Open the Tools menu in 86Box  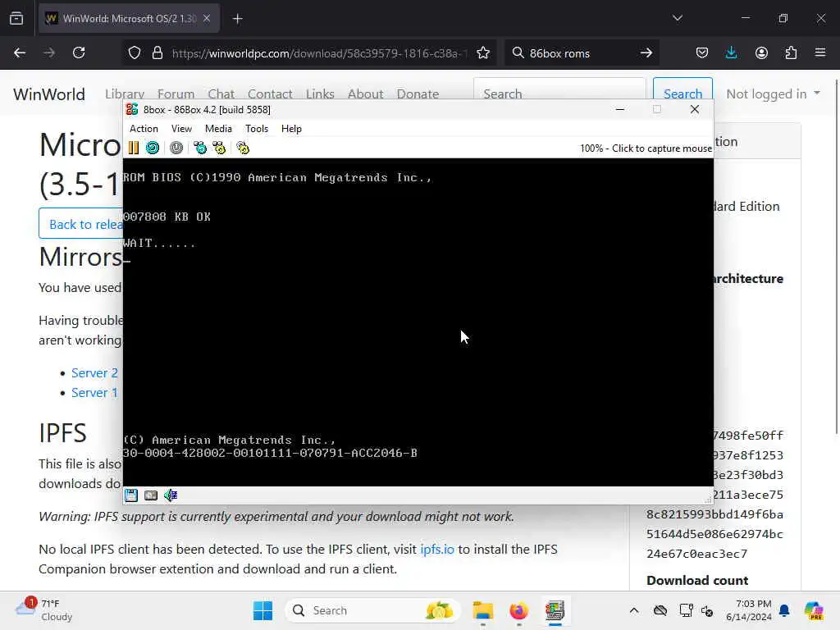pyautogui.click(x=257, y=129)
